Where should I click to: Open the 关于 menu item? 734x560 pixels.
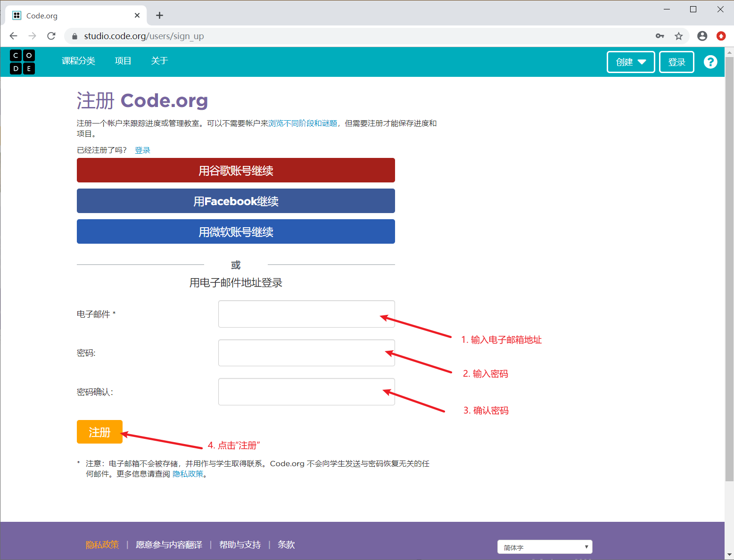159,61
